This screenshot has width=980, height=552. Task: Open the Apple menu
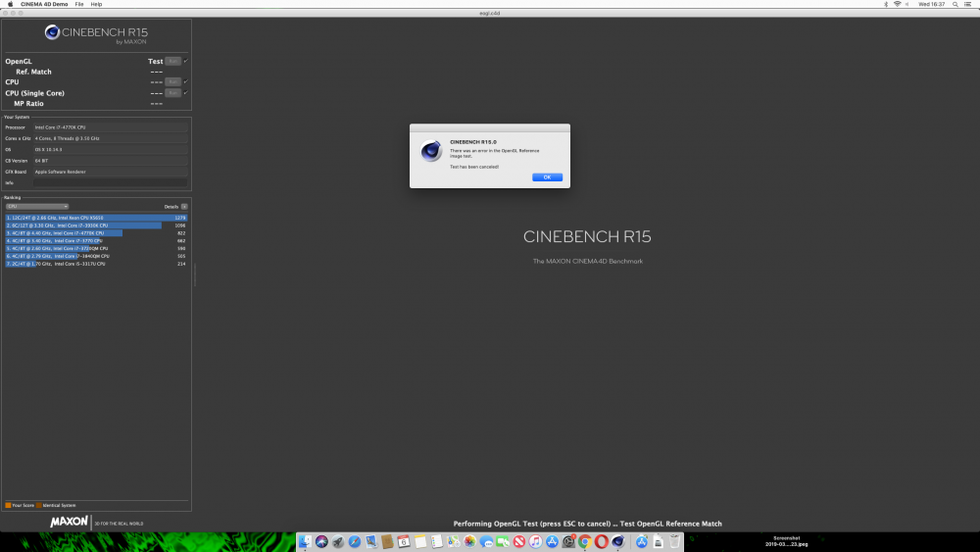(10, 4)
